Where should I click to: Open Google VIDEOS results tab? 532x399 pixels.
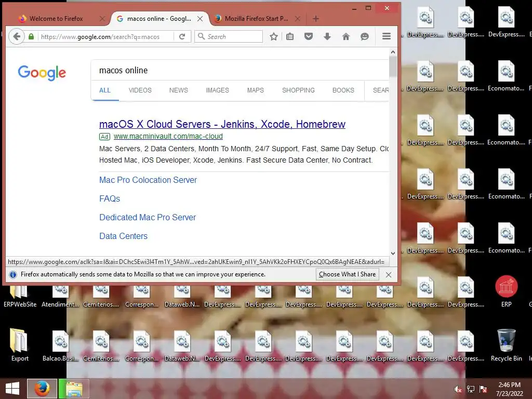tap(140, 90)
